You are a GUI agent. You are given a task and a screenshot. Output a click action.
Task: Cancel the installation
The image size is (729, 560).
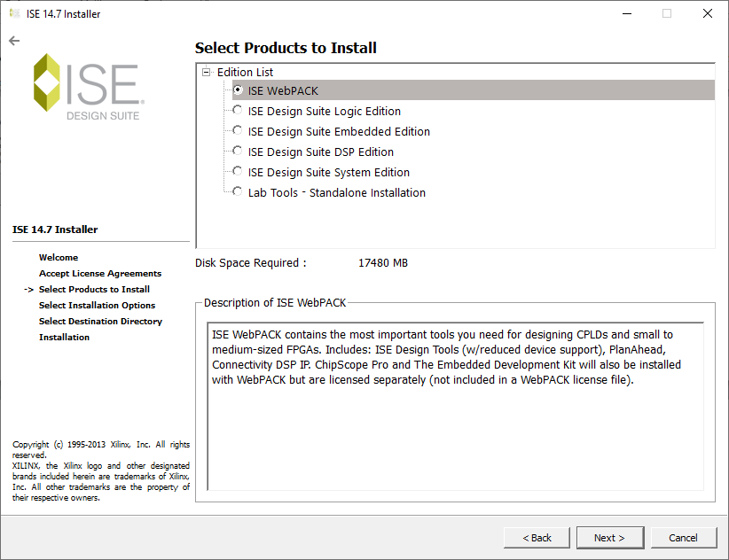684,538
